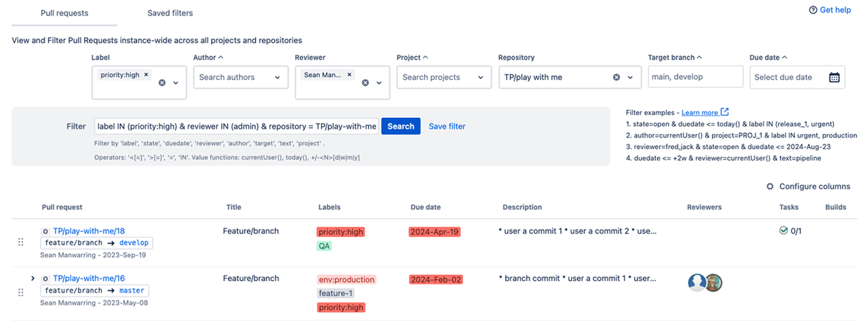The height and width of the screenshot is (323, 868).
Task: Click the env:production label badge
Action: pyautogui.click(x=346, y=279)
